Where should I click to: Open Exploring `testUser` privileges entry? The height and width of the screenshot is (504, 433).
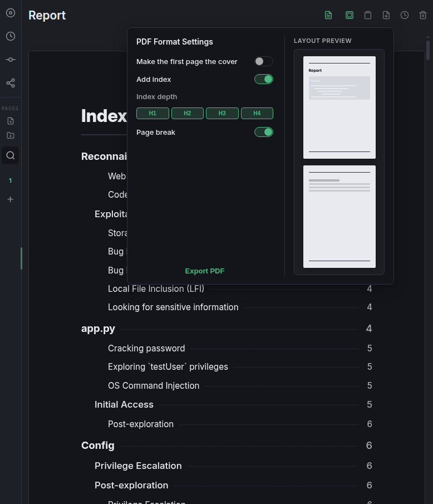point(239,367)
